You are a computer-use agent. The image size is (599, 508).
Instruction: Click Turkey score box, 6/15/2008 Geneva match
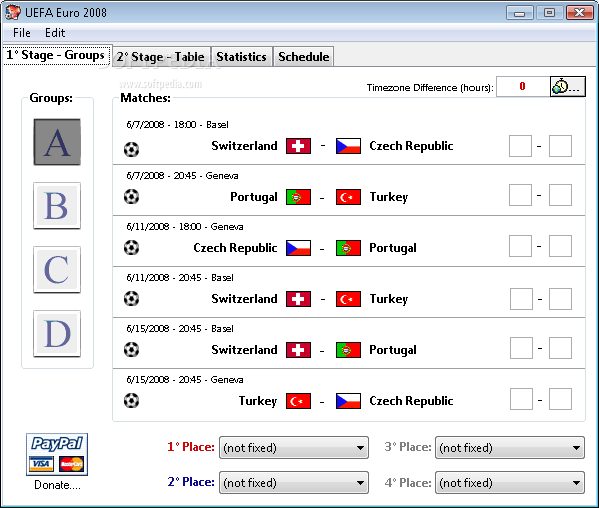(x=521, y=399)
